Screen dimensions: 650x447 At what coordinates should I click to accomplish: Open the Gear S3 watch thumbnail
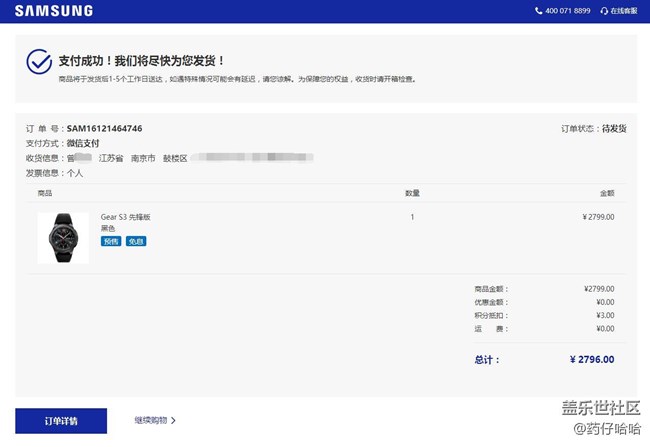pos(63,237)
